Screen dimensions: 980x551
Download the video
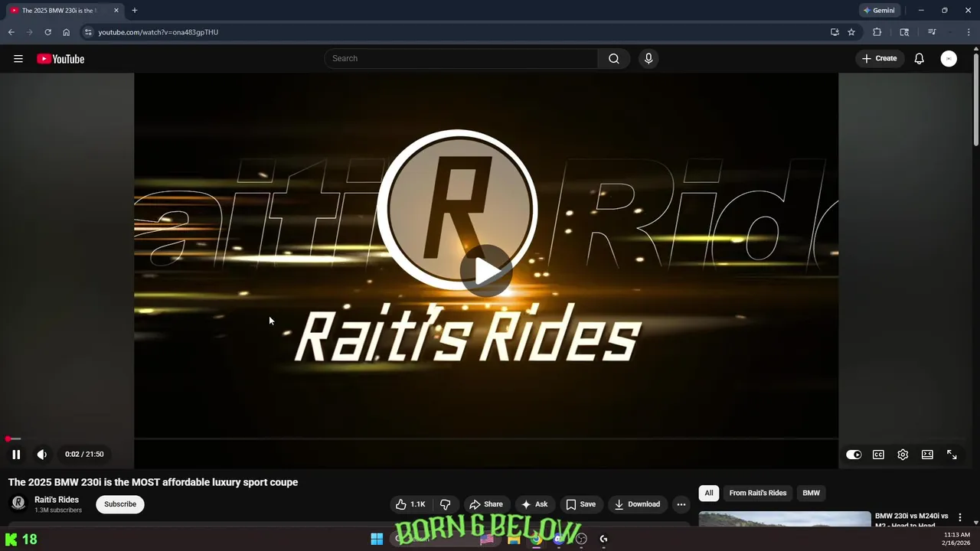click(x=637, y=504)
